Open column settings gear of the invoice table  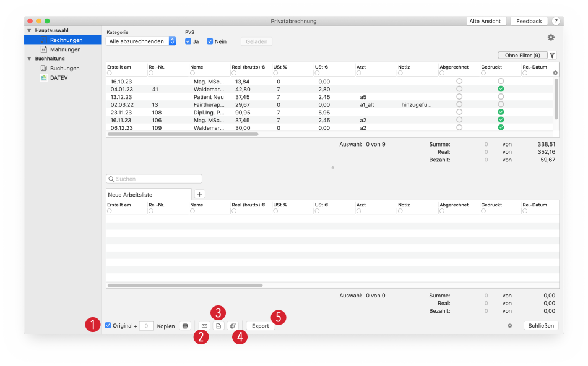(x=555, y=73)
